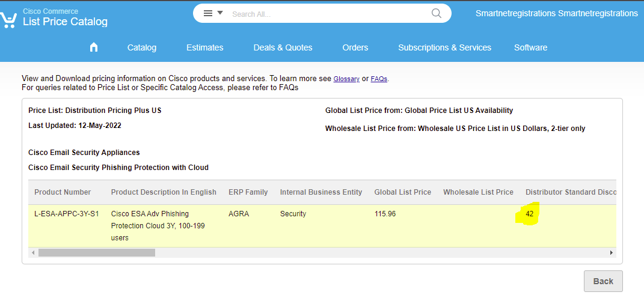Open the Estimates menu
This screenshot has height=295, width=644.
tap(205, 47)
